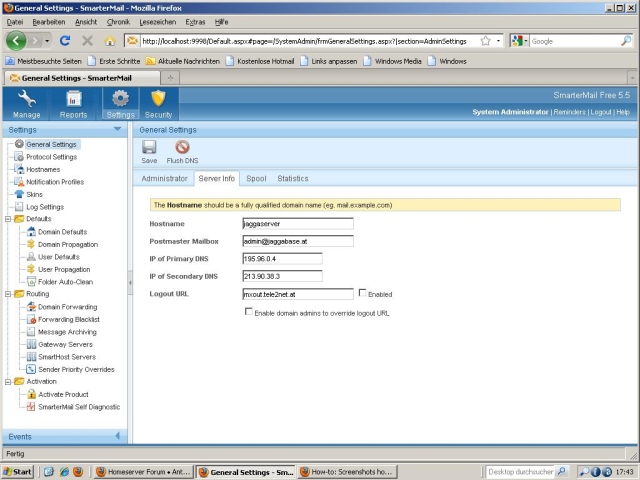Open the Lesezeichen menu
This screenshot has width=640, height=480.
click(x=158, y=22)
